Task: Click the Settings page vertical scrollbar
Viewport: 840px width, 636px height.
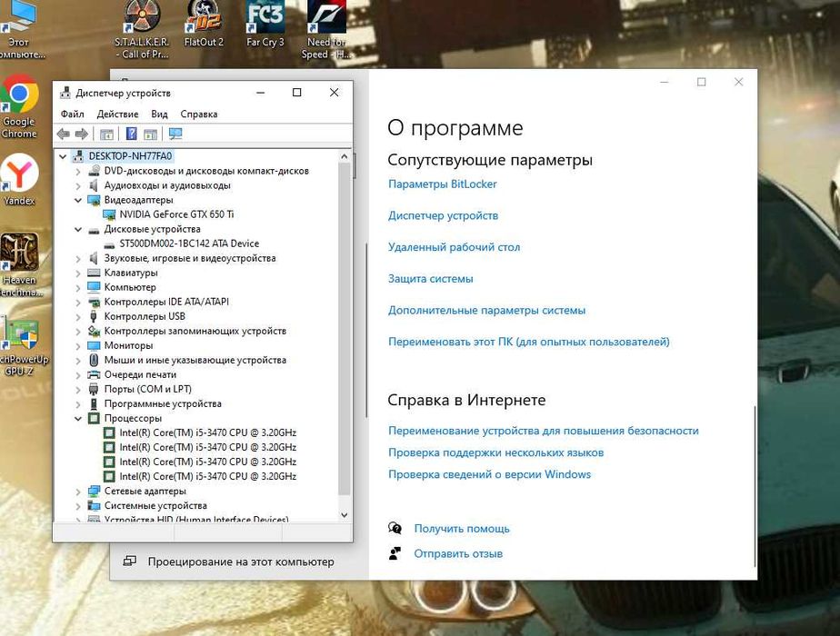Action: point(754,486)
